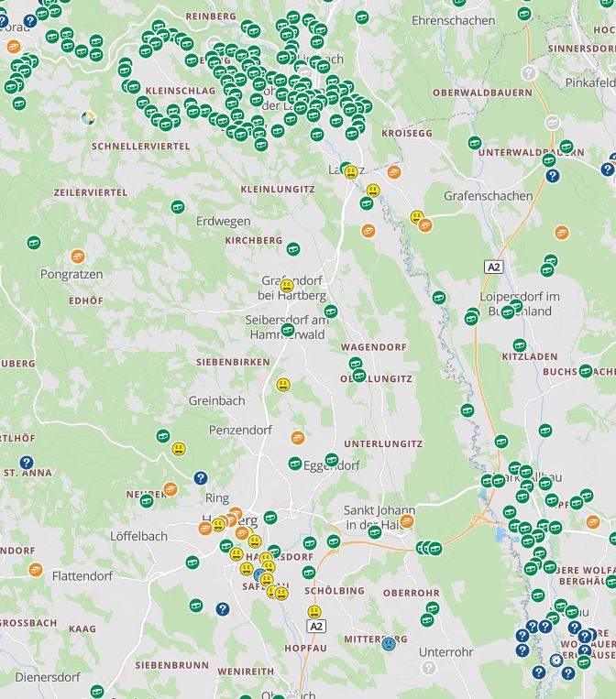Screen dimensions: 616x699
Task: Select the orange marker above Flattendorf
Action: pyautogui.click(x=36, y=570)
